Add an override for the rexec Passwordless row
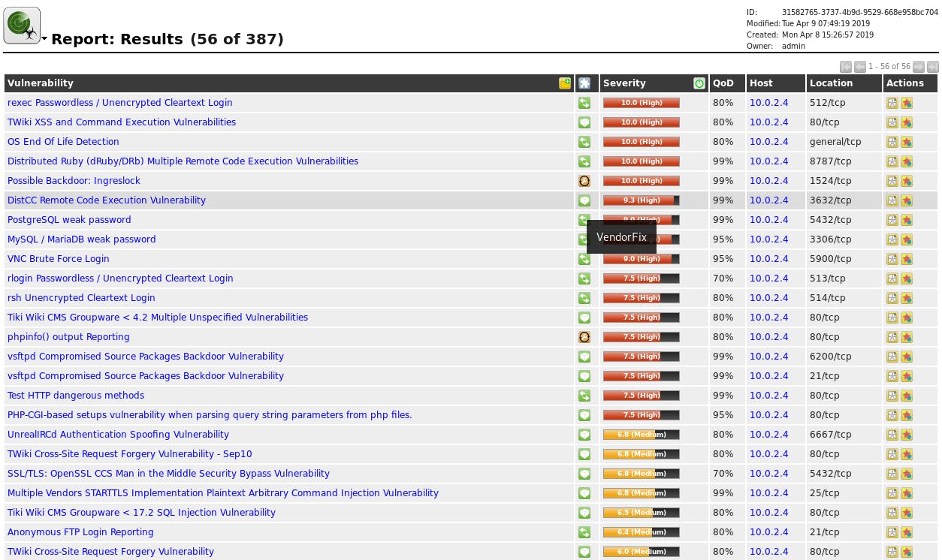 pyautogui.click(x=907, y=103)
